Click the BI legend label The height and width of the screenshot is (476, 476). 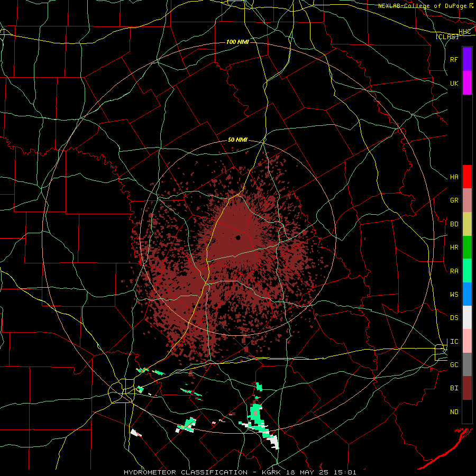coord(454,388)
